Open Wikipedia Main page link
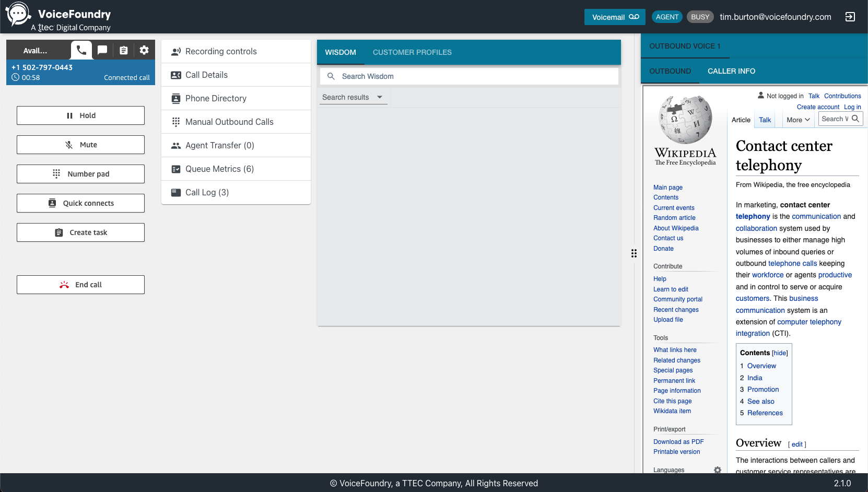Image resolution: width=868 pixels, height=492 pixels. click(x=668, y=188)
